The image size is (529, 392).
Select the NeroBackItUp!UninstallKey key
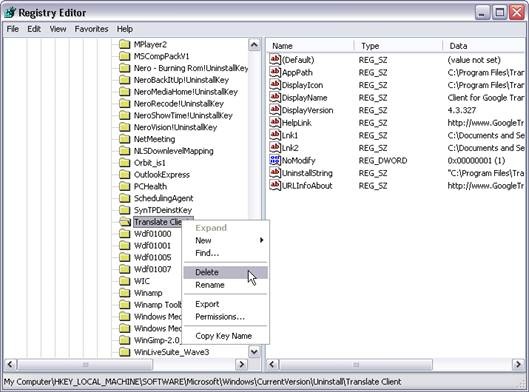click(181, 80)
